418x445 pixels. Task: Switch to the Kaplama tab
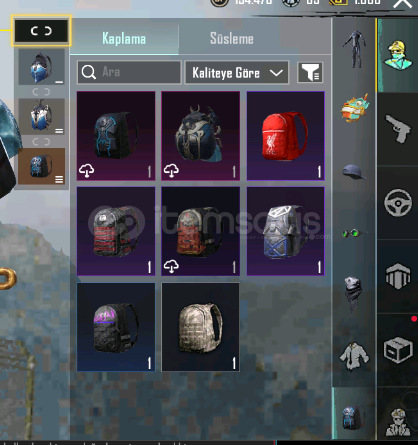[124, 39]
